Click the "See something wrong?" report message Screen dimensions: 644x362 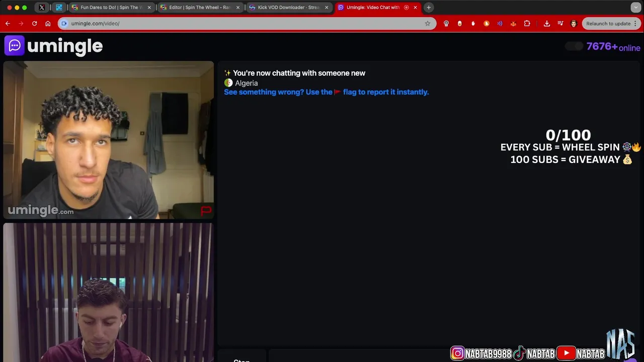click(326, 92)
